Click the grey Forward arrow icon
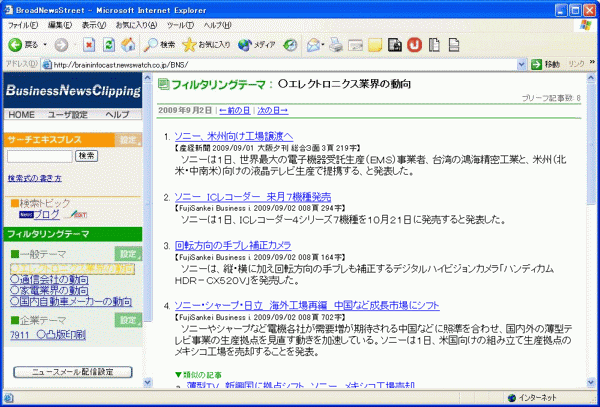 click(61, 45)
